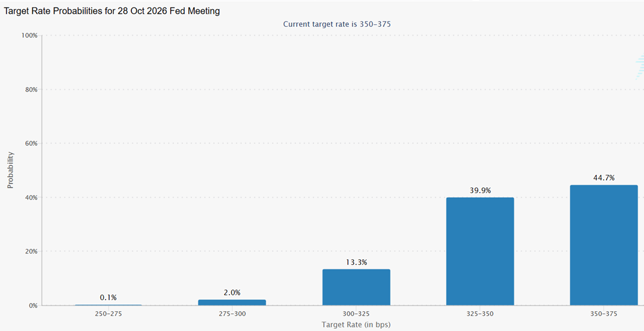Click the 250–275 x-axis category label
This screenshot has width=644, height=331.
tap(108, 313)
